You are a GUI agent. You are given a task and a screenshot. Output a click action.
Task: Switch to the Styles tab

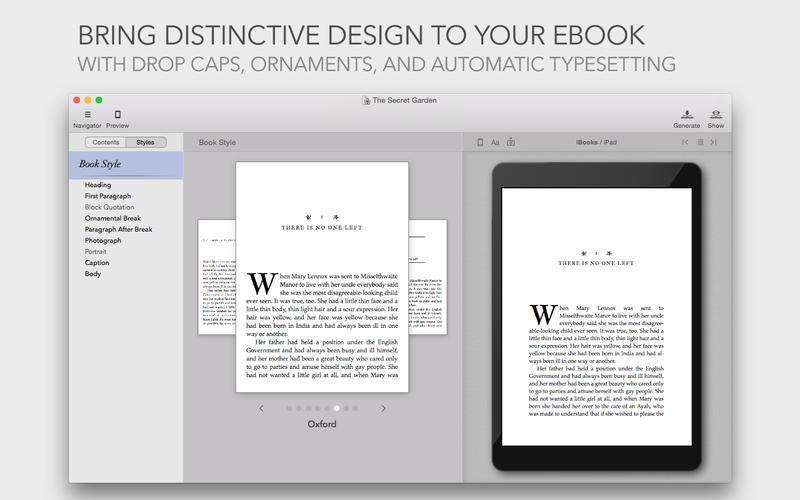click(145, 142)
